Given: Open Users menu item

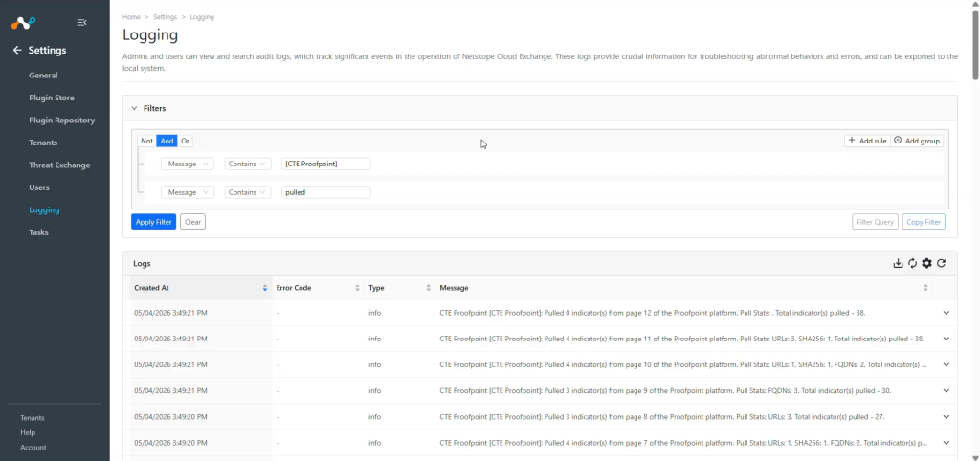Looking at the screenshot, I should 39,187.
